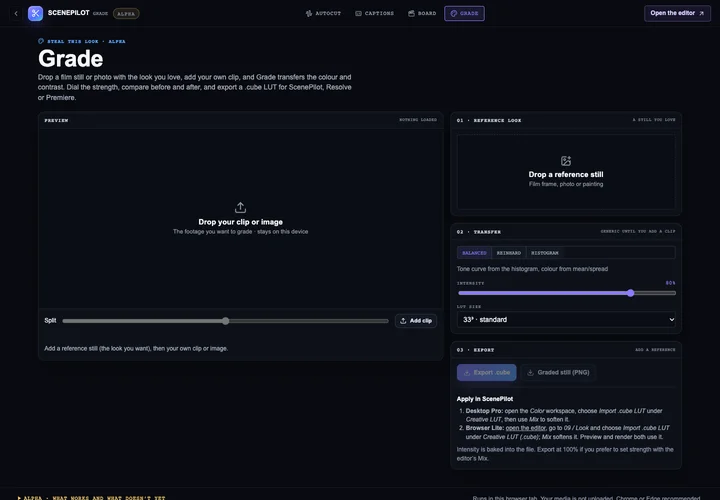
Task: Click the '01 · Reference look' heading
Action: tap(489, 120)
